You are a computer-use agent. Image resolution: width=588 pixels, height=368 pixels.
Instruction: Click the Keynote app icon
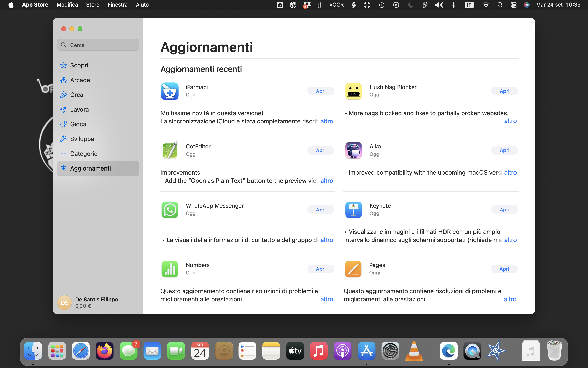353,210
